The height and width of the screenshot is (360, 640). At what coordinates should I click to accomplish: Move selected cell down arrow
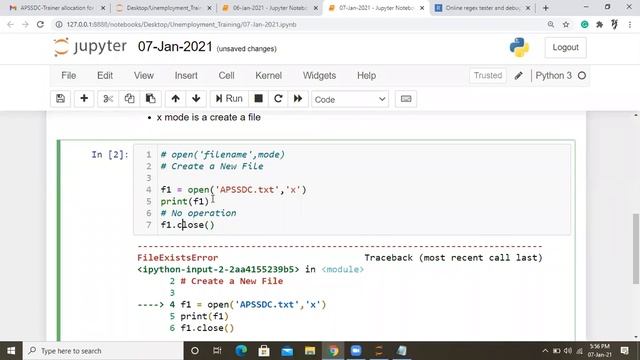click(196, 99)
